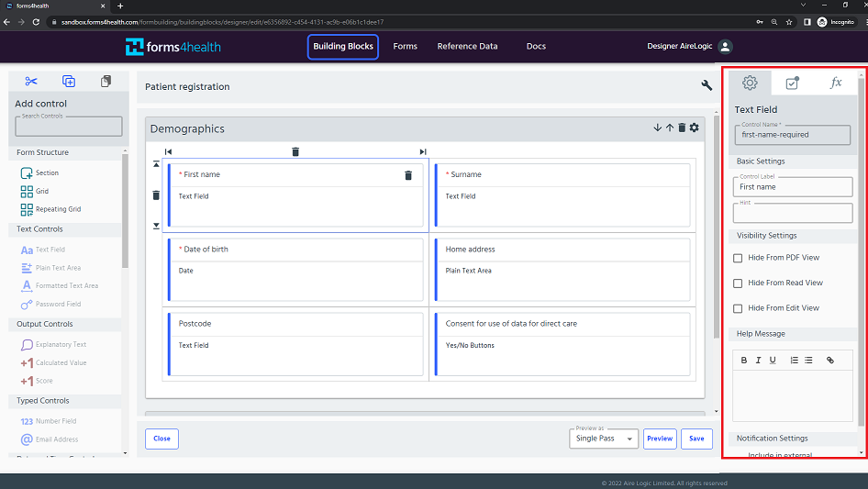Move Demographics section down

(x=657, y=128)
